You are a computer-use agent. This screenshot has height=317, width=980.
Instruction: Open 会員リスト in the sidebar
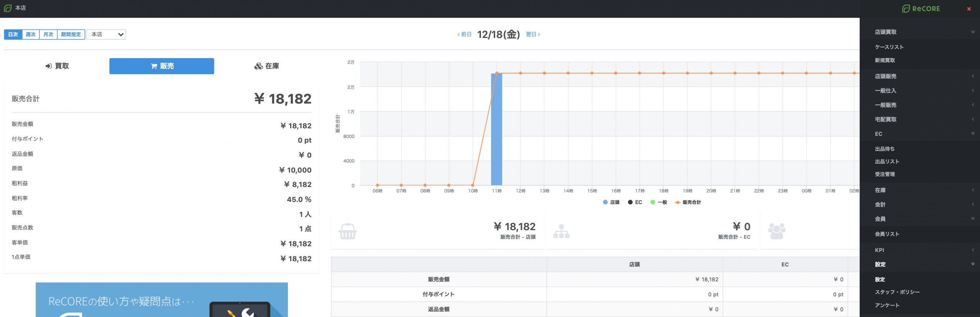pos(887,234)
